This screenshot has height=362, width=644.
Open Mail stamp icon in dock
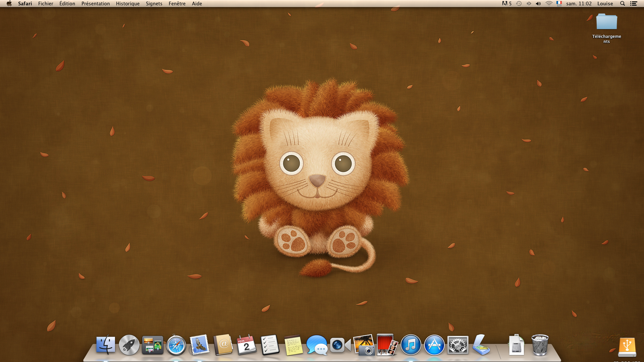(200, 345)
